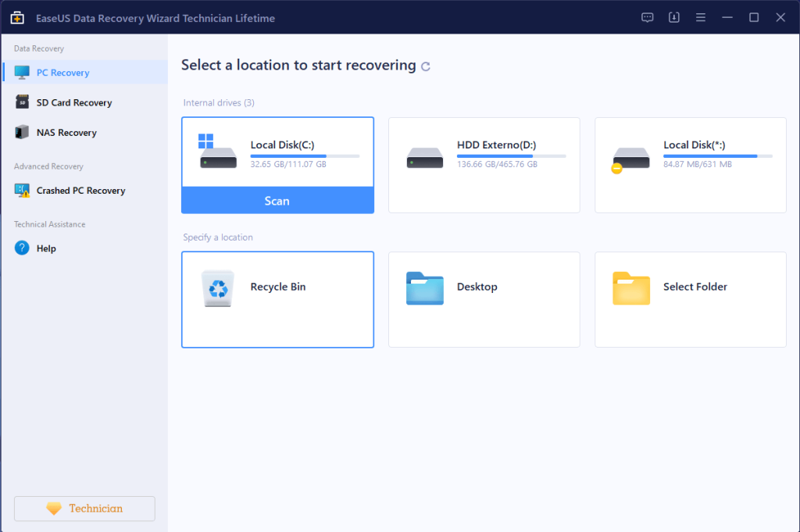Click Select Folder to browse
This screenshot has width=800, height=532.
pyautogui.click(x=691, y=299)
